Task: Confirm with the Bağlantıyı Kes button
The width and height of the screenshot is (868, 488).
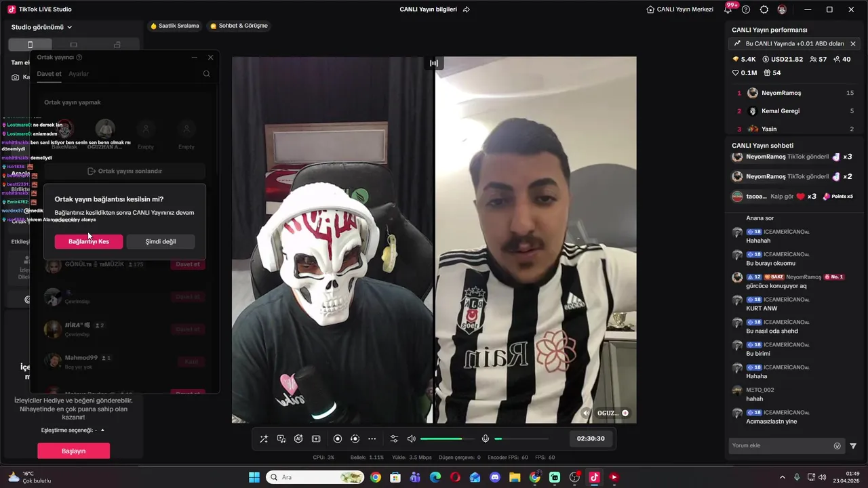Action: coord(89,241)
